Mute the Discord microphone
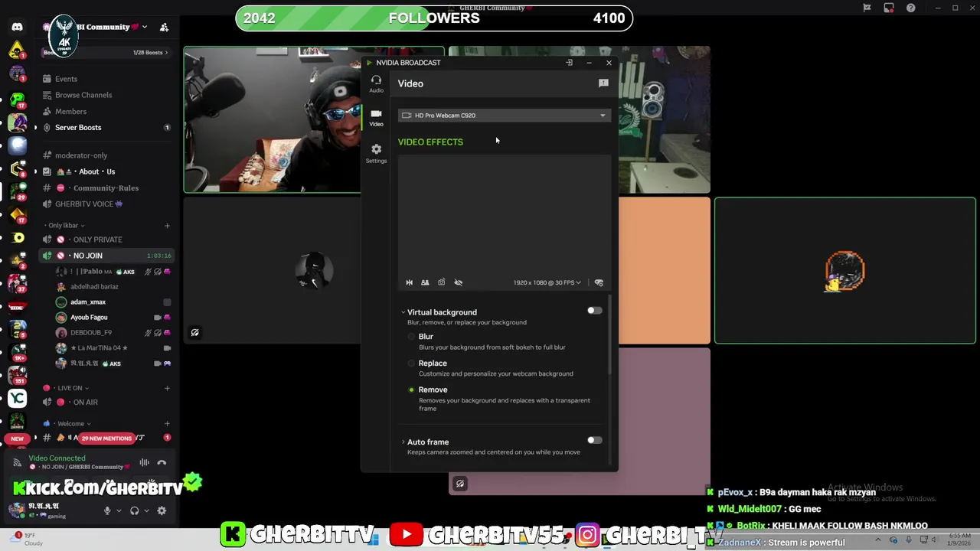Screen dimensions: 980x551 coord(107,510)
